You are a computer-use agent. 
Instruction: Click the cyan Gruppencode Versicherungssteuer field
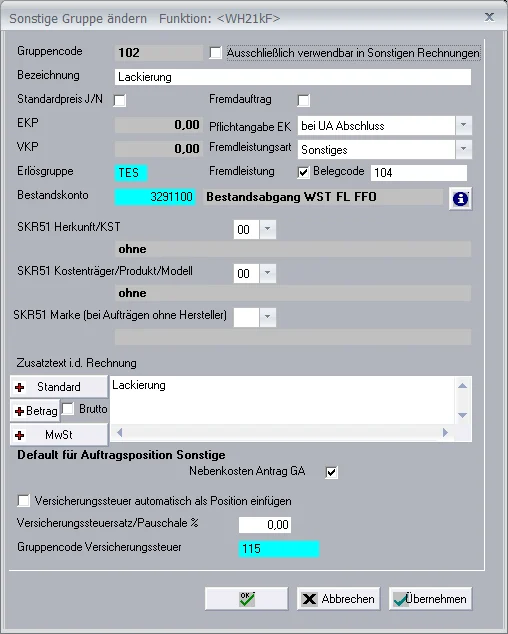[279, 549]
